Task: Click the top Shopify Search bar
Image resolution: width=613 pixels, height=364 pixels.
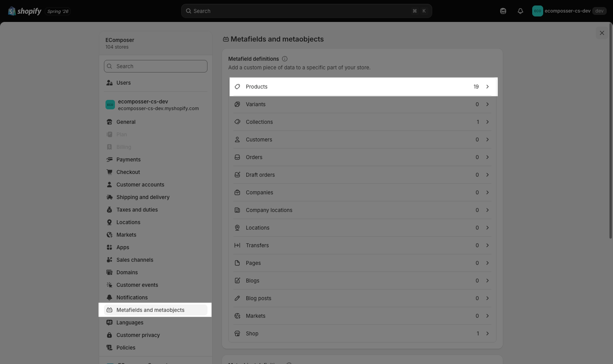Action: click(307, 11)
